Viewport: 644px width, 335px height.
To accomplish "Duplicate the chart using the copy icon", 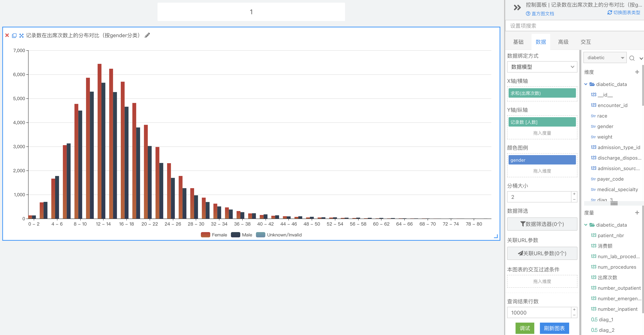I will pyautogui.click(x=14, y=35).
